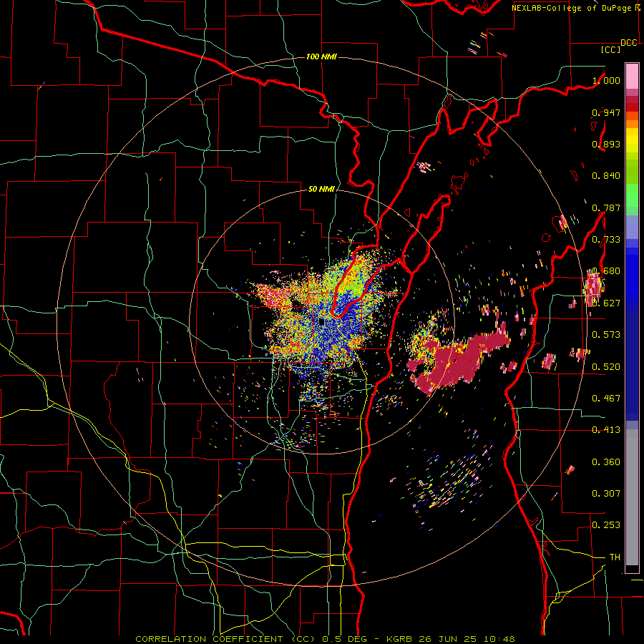Click the "50 NMI" range ring label

pyautogui.click(x=321, y=189)
